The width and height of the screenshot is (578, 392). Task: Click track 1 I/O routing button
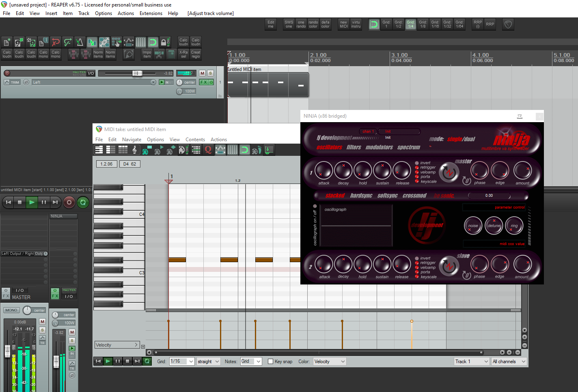91,73
